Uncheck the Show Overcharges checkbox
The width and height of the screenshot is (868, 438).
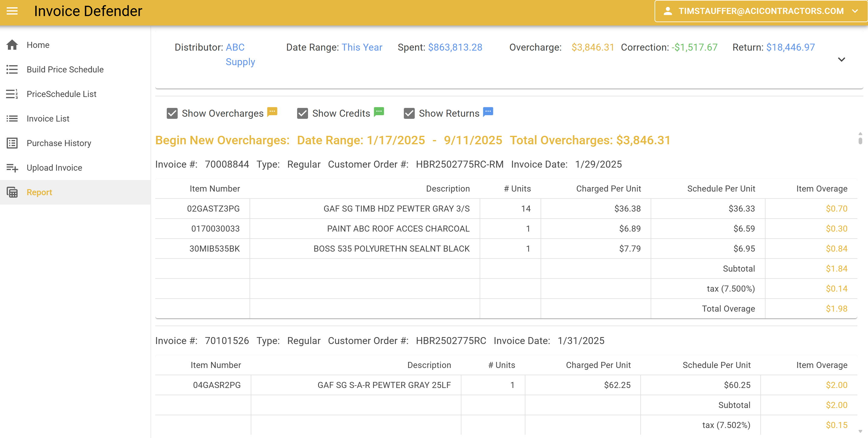172,114
